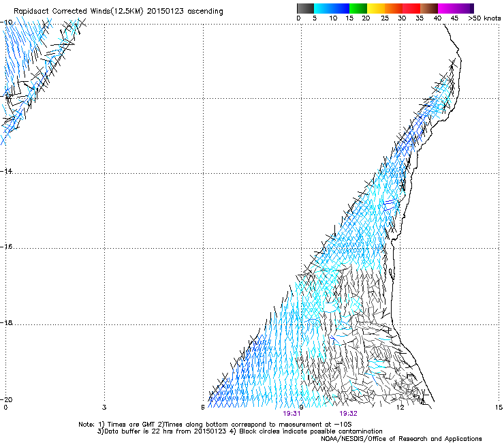
Task: Click the cyan-blue 5-15 knots legend swatch
Action: click(332, 8)
